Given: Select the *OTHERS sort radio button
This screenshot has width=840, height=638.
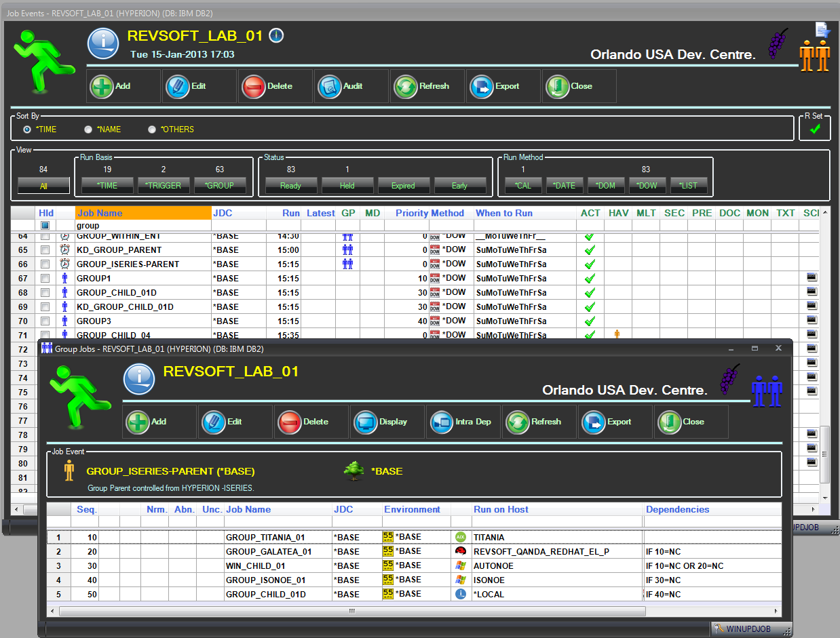Looking at the screenshot, I should pos(152,129).
